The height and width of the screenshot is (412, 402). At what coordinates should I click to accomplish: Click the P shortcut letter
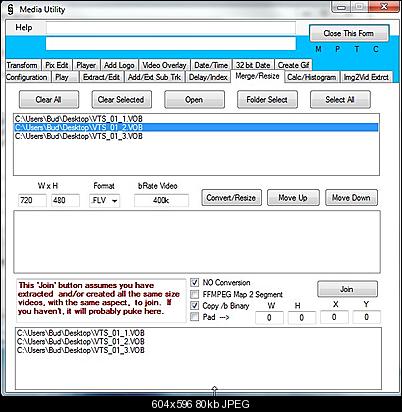tap(337, 49)
